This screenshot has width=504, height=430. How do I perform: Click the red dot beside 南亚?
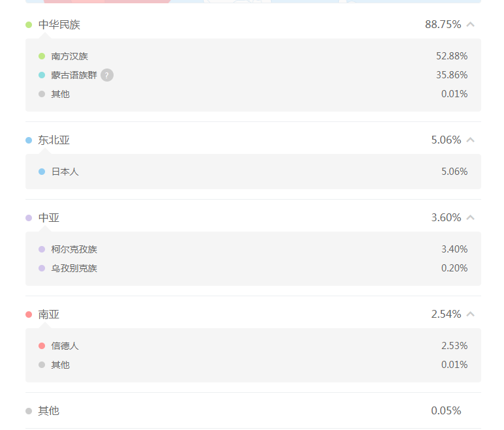29,315
